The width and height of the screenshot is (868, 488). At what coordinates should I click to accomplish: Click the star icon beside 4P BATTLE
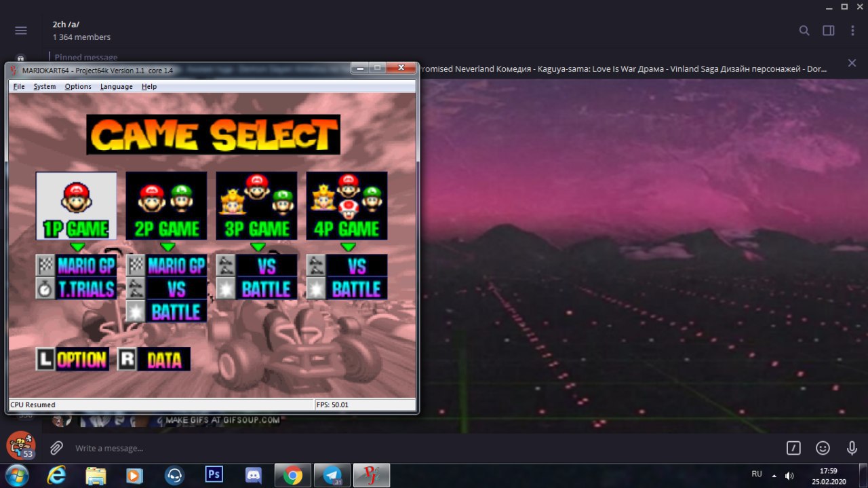(316, 288)
